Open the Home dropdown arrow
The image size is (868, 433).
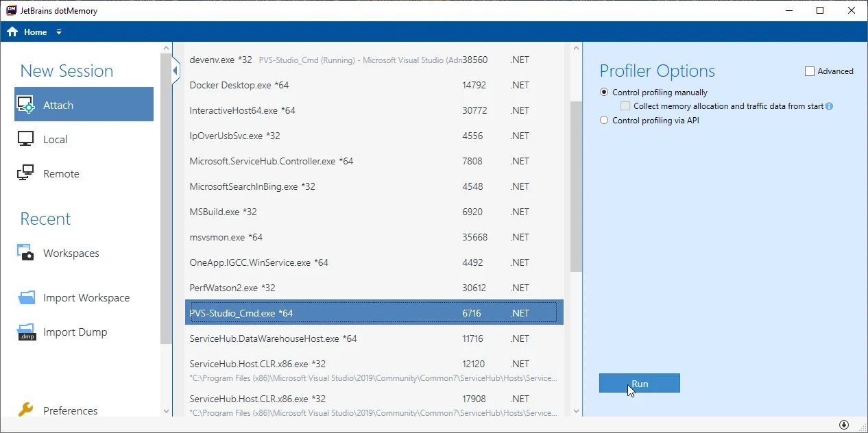pyautogui.click(x=59, y=32)
